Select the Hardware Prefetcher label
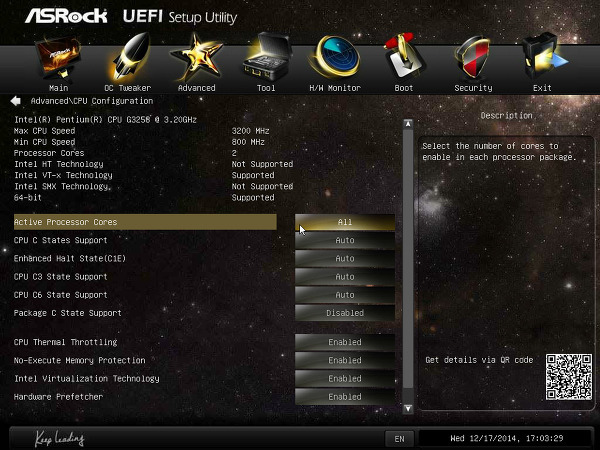 point(58,397)
